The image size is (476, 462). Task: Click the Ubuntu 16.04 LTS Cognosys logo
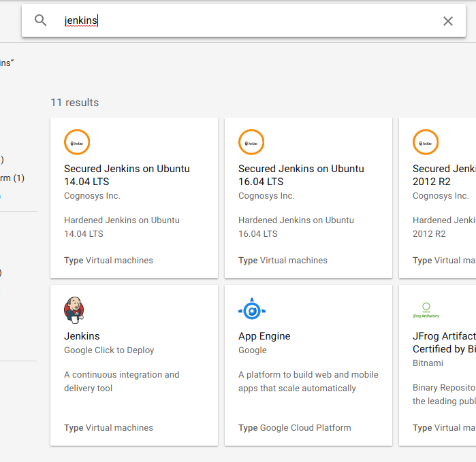click(251, 142)
